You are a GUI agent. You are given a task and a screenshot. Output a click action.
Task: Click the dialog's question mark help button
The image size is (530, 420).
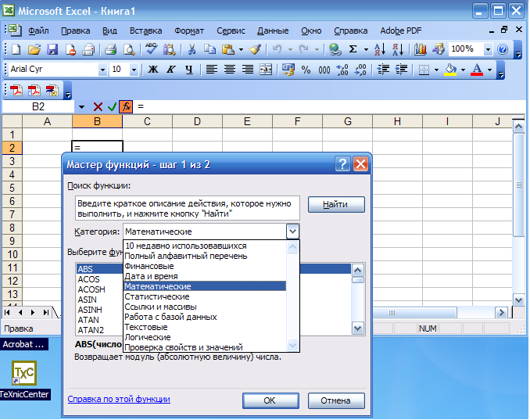tap(342, 164)
